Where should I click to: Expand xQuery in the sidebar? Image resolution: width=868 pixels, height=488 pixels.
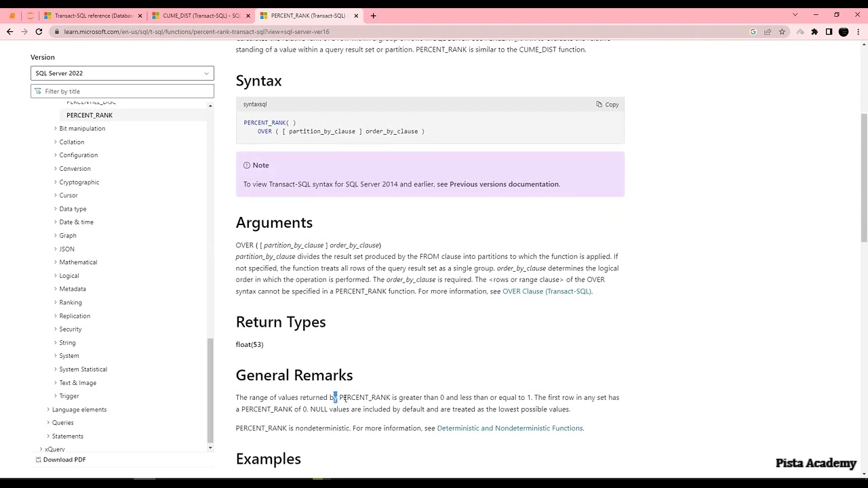pos(41,449)
